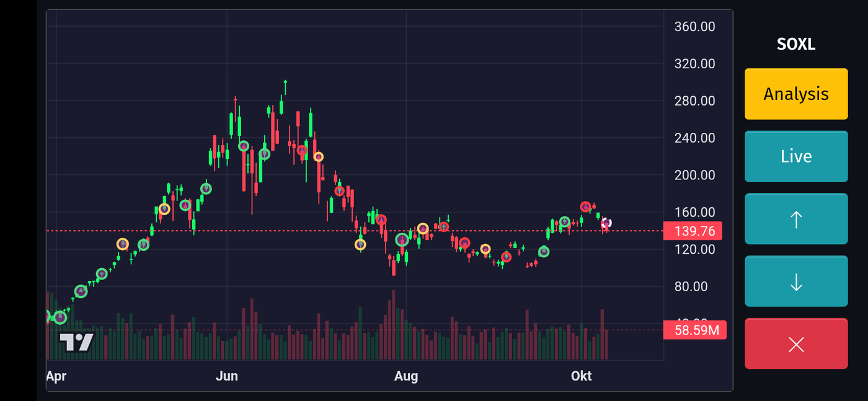Image resolution: width=868 pixels, height=401 pixels.
Task: Click the 360.00 price axis label
Action: (x=695, y=27)
